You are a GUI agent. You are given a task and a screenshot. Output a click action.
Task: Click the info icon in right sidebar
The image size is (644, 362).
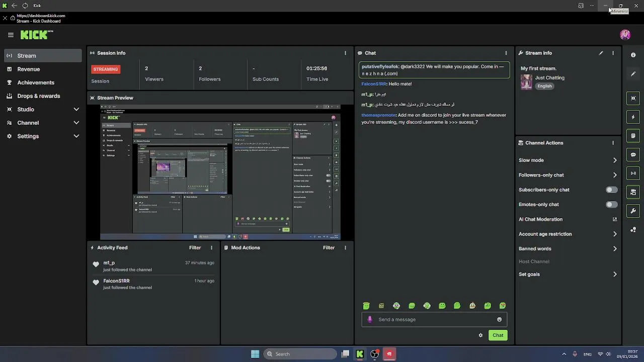(633, 55)
